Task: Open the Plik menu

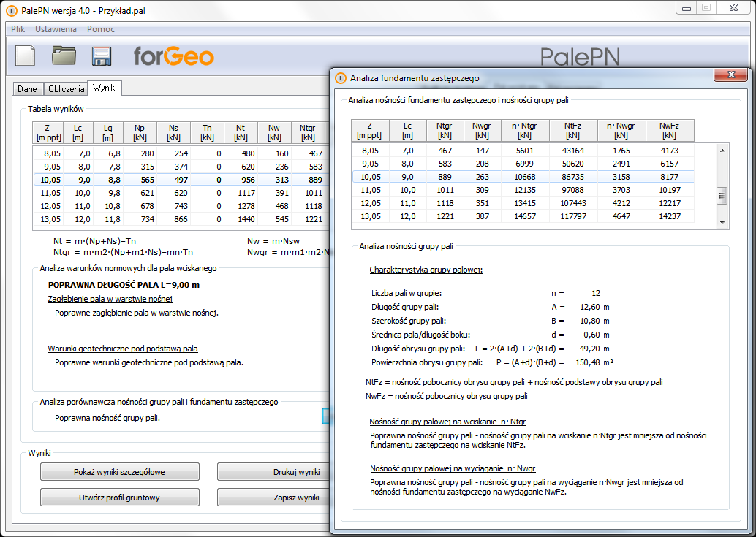Action: (x=18, y=29)
